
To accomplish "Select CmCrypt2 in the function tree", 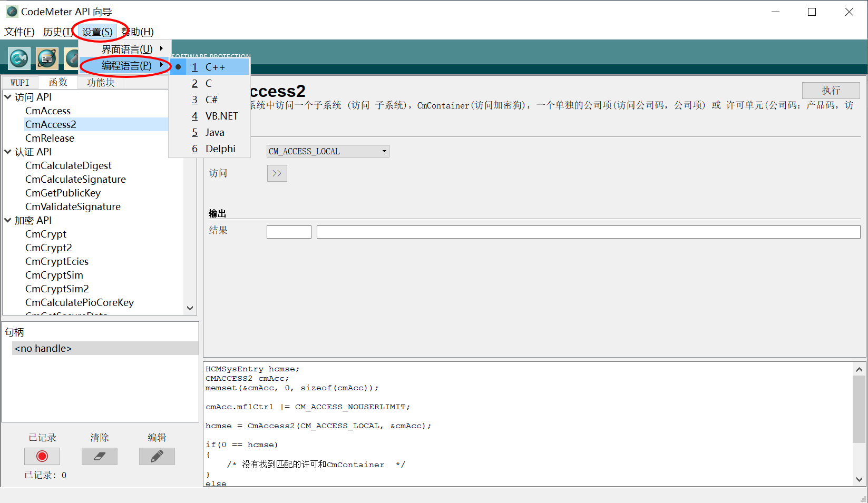I will (48, 248).
